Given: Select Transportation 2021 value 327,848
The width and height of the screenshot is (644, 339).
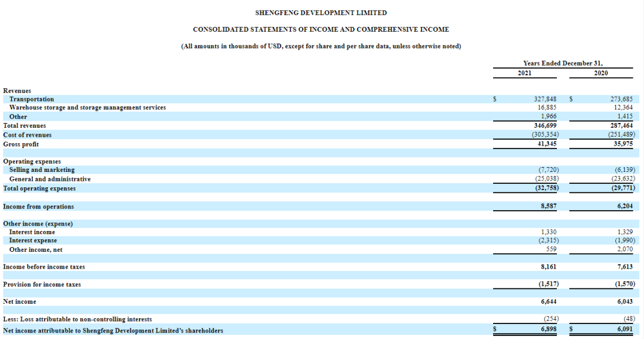Looking at the screenshot, I should [x=545, y=99].
